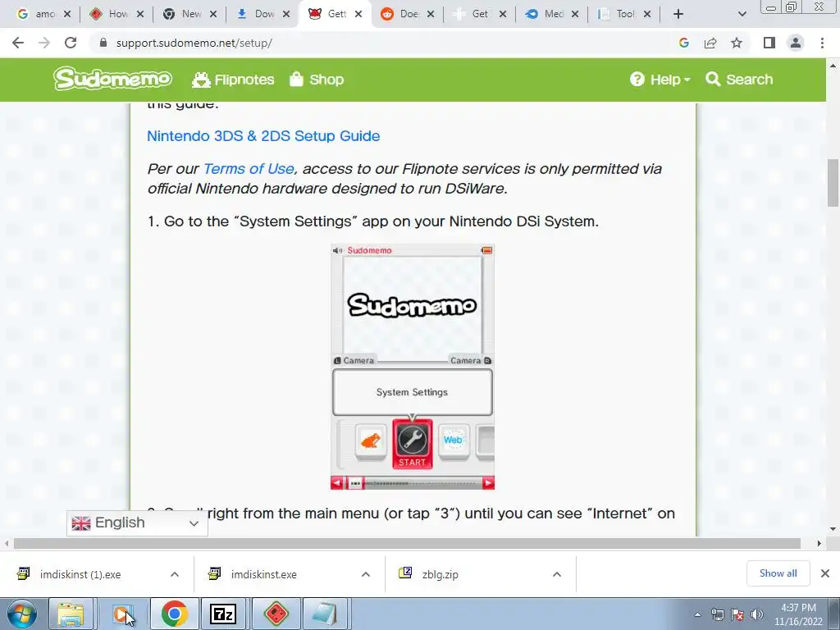840x630 pixels.
Task: Switch to the 'Med' tab
Action: pos(552,14)
